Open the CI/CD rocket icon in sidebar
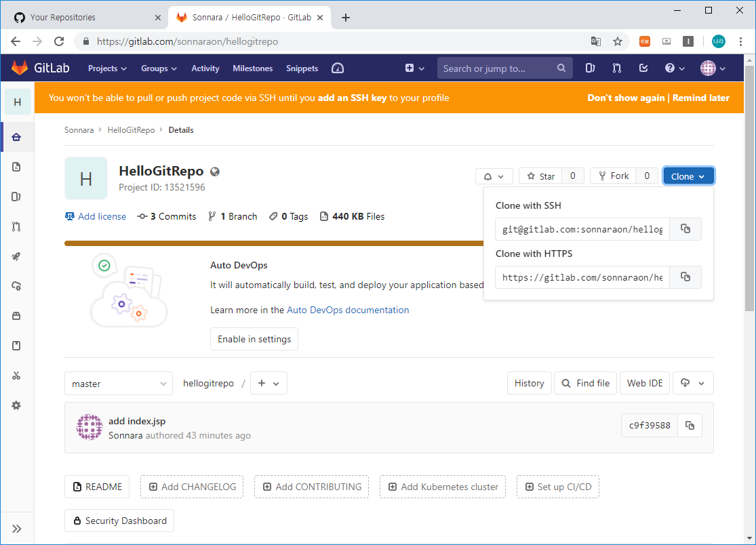Image resolution: width=756 pixels, height=545 pixels. 16,256
